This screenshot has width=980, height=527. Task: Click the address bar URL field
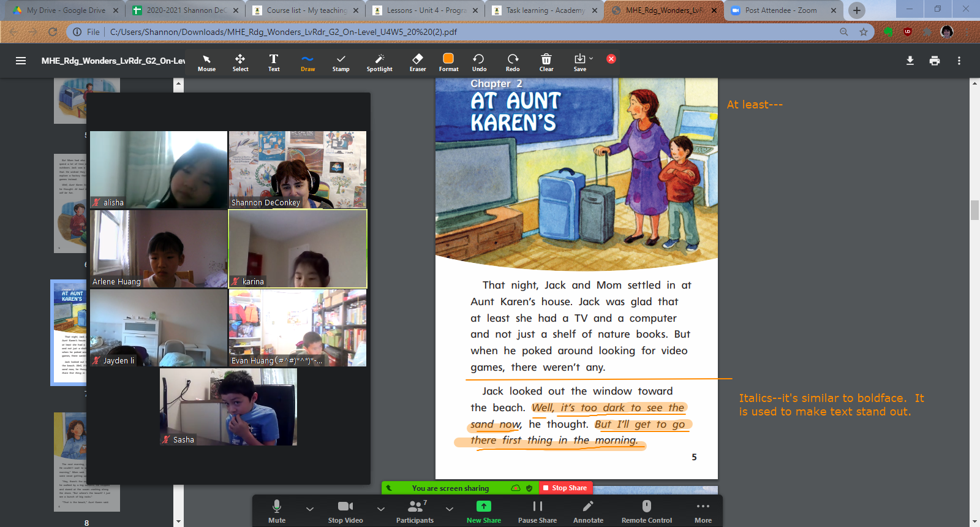[x=453, y=32]
